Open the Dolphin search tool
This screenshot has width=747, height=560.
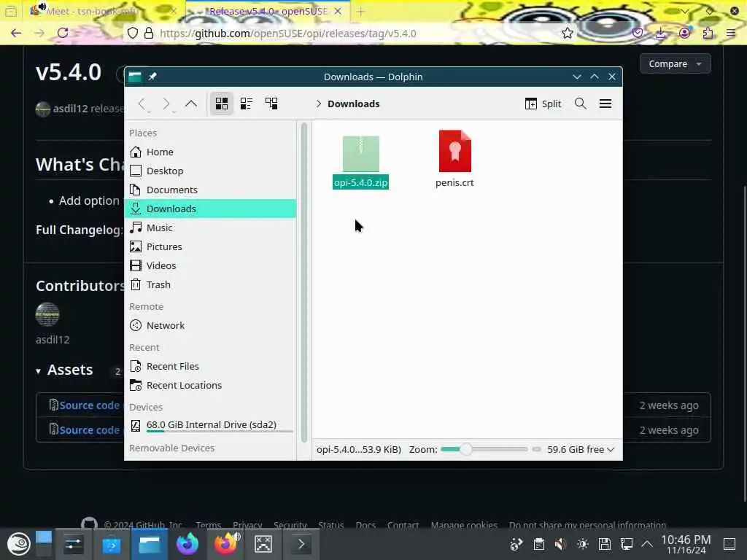point(580,104)
